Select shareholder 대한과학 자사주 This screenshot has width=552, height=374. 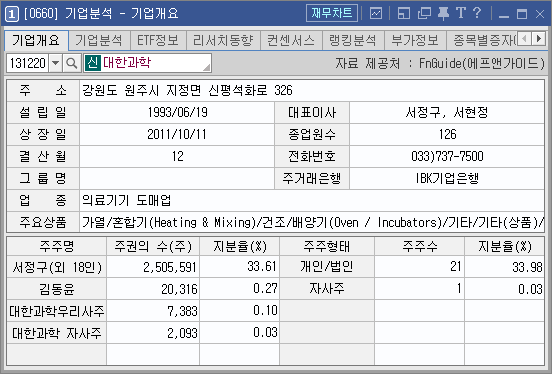coord(57,333)
